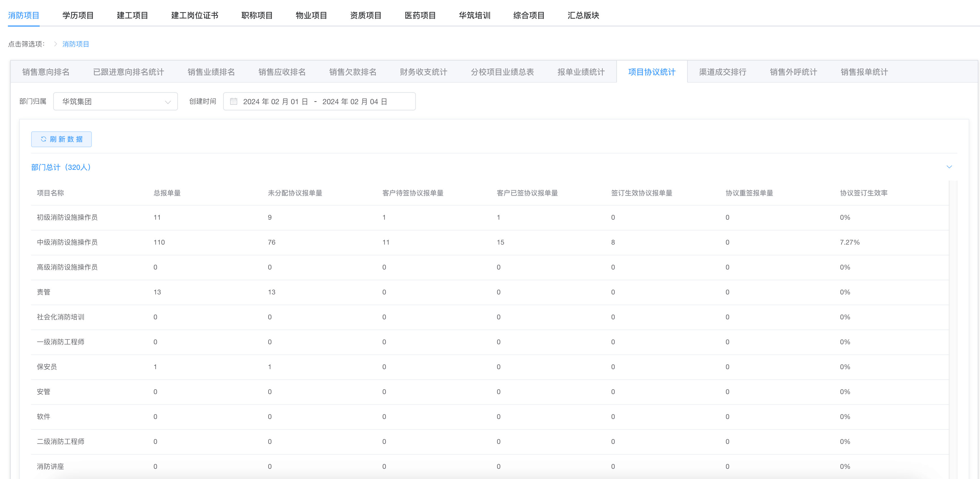Click the end date 2024 年 02 月 04 日

point(355,102)
